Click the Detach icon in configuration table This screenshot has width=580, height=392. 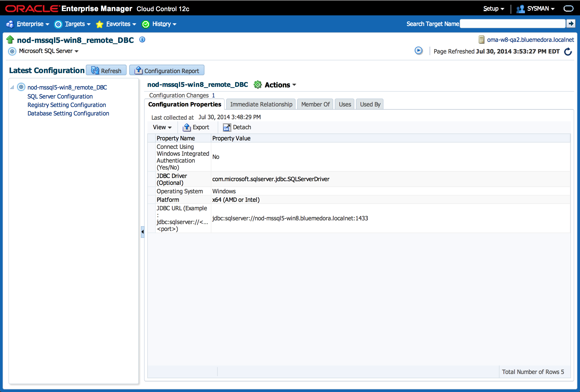[x=227, y=127]
